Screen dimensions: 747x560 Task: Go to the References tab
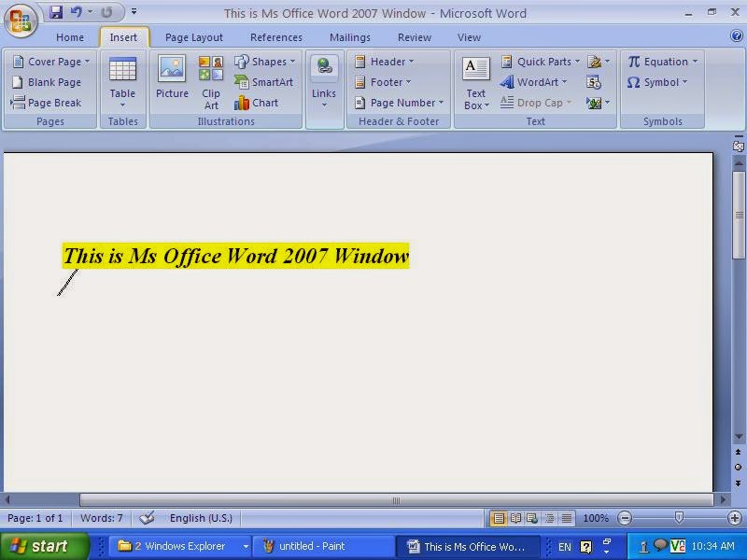(275, 37)
